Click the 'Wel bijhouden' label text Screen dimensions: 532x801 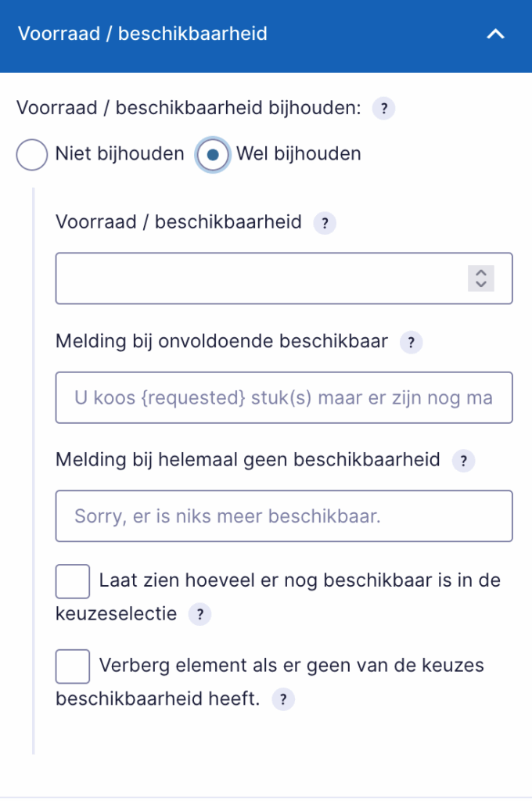[298, 154]
